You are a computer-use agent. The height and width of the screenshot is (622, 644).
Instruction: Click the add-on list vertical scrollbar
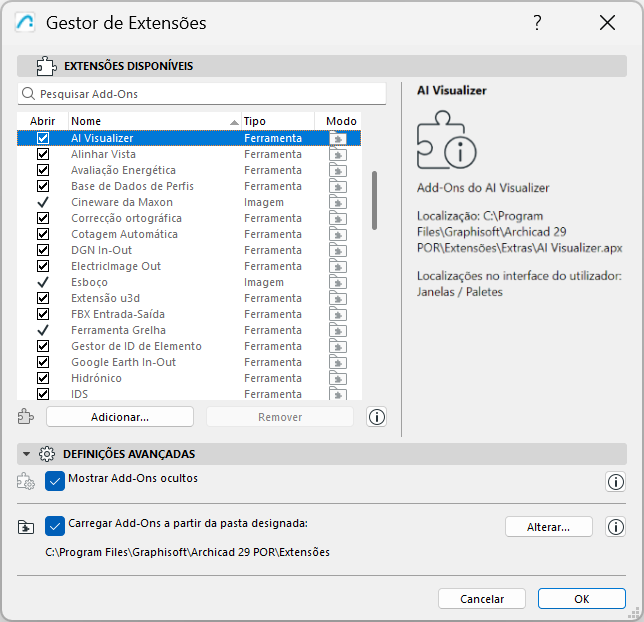coord(374,200)
